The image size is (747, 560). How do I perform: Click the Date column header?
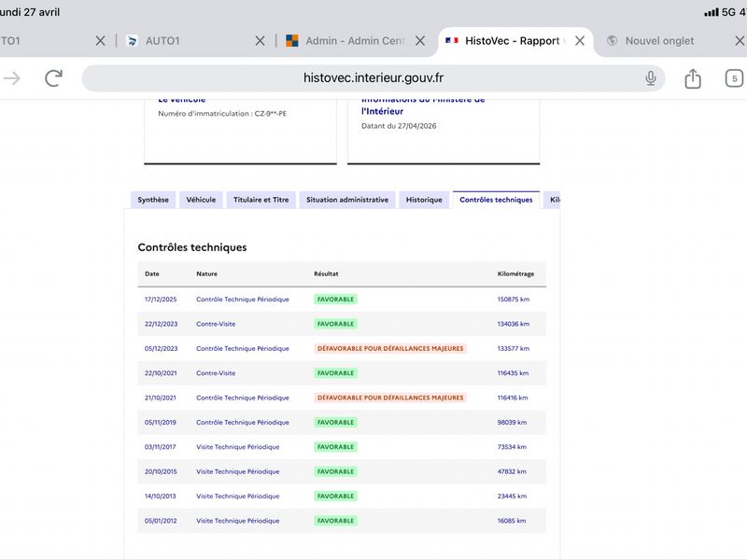pyautogui.click(x=152, y=273)
